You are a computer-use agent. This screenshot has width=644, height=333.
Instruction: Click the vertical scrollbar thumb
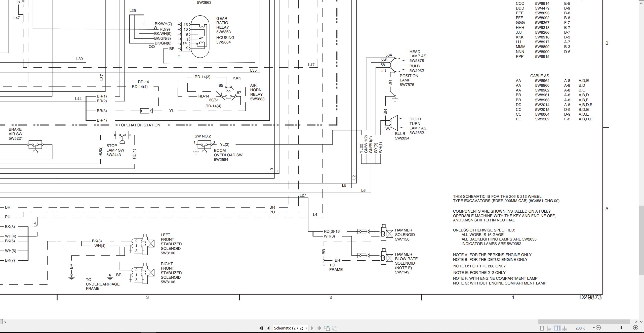pos(641,240)
